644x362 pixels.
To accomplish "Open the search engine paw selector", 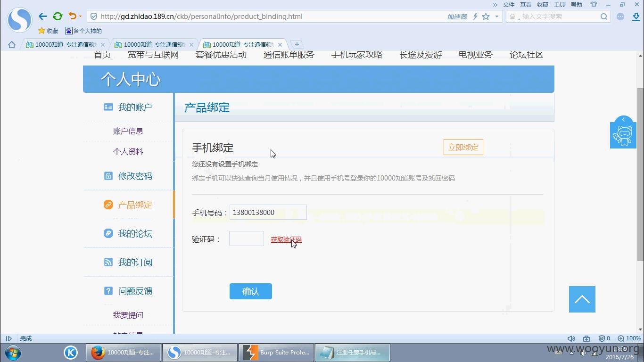I will coord(513,16).
